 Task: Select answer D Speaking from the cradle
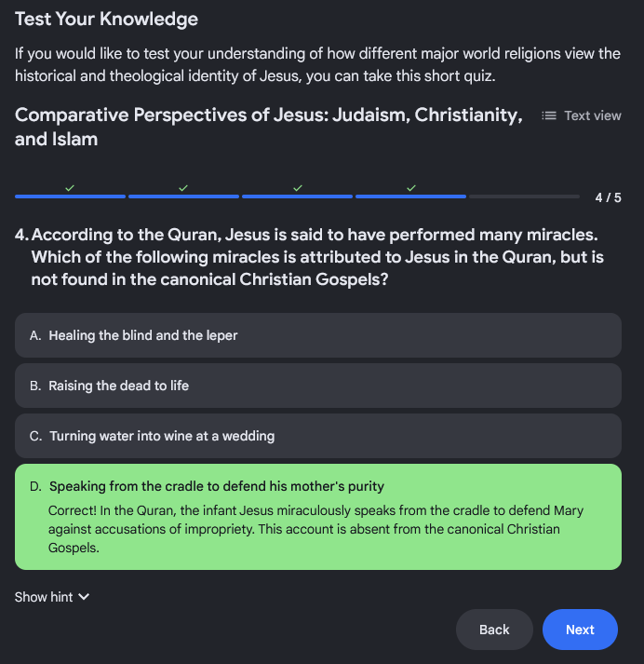[x=318, y=517]
